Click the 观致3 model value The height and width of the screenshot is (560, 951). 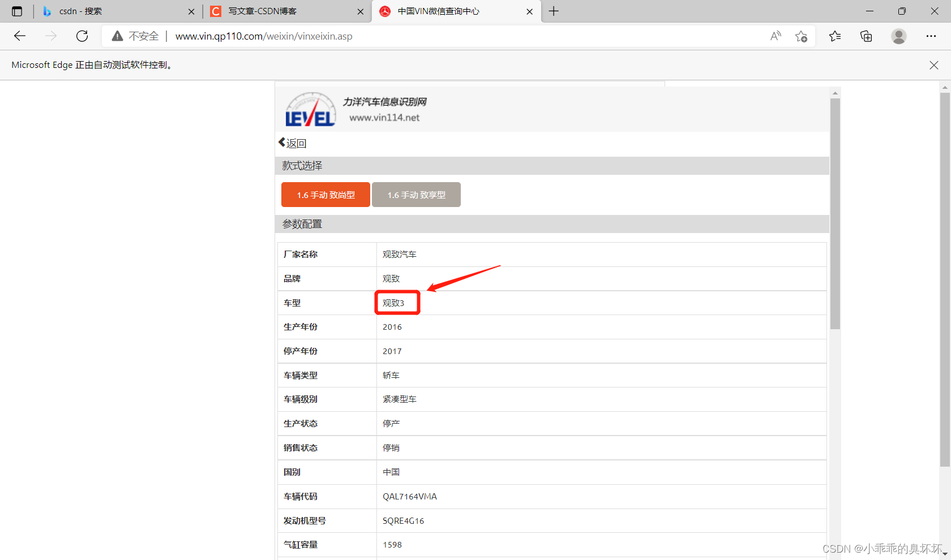(393, 303)
